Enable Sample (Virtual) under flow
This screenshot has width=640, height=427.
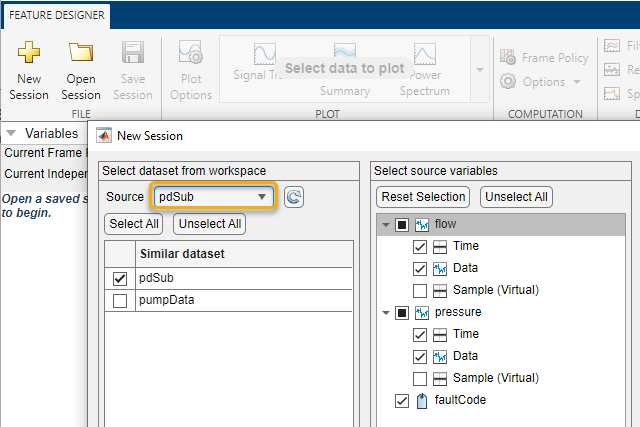click(420, 290)
